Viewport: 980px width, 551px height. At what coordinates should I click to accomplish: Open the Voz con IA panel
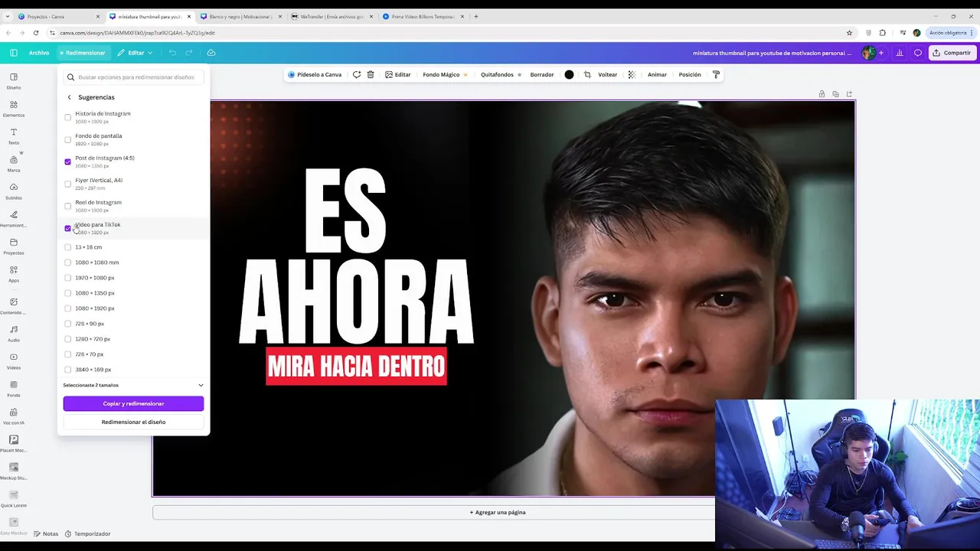[14, 416]
